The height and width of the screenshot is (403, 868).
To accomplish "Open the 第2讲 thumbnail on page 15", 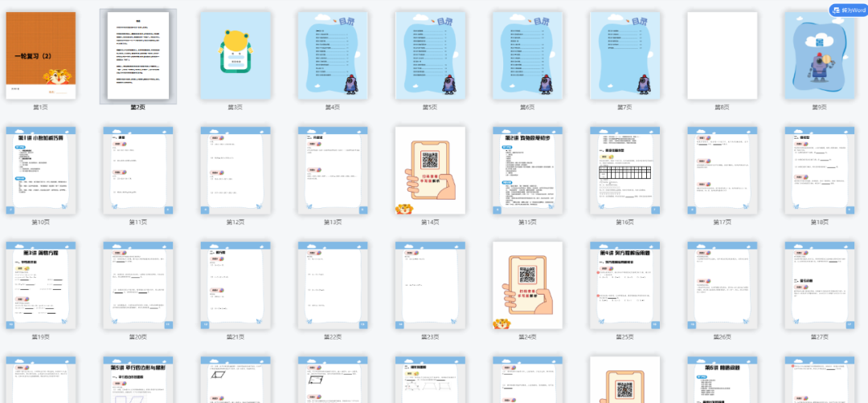I will point(527,170).
